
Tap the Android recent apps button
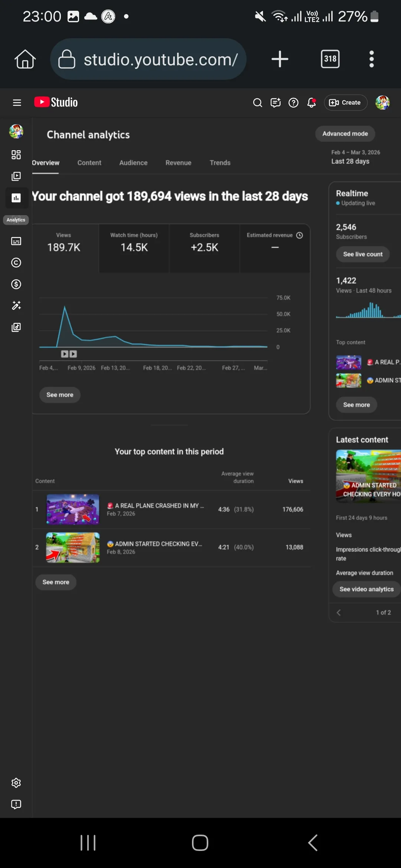pos(88,843)
